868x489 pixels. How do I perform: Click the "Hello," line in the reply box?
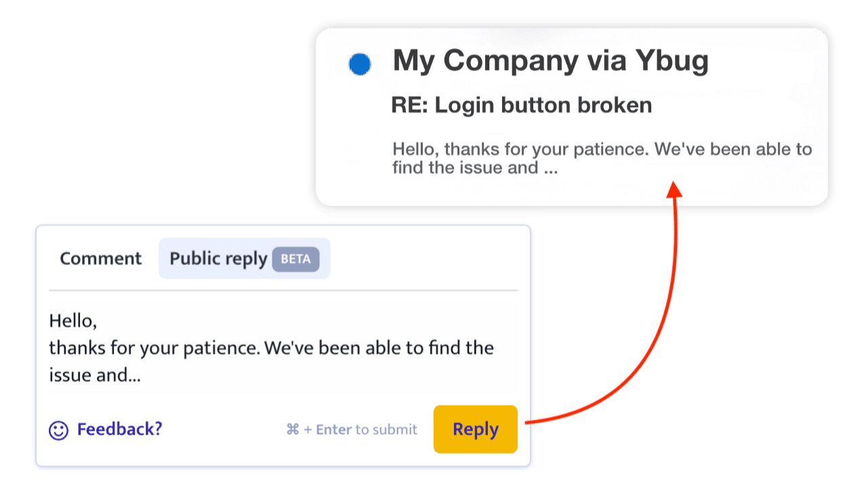(73, 320)
